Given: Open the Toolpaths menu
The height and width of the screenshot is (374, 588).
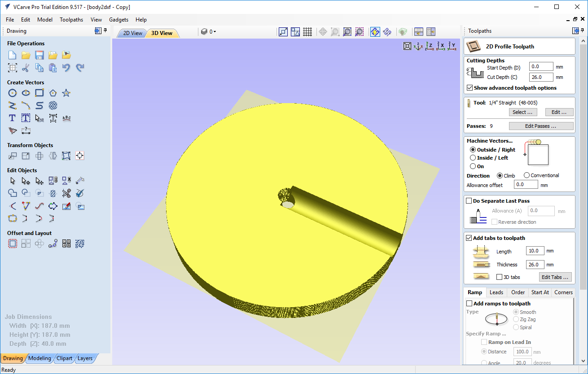Looking at the screenshot, I should (x=71, y=20).
